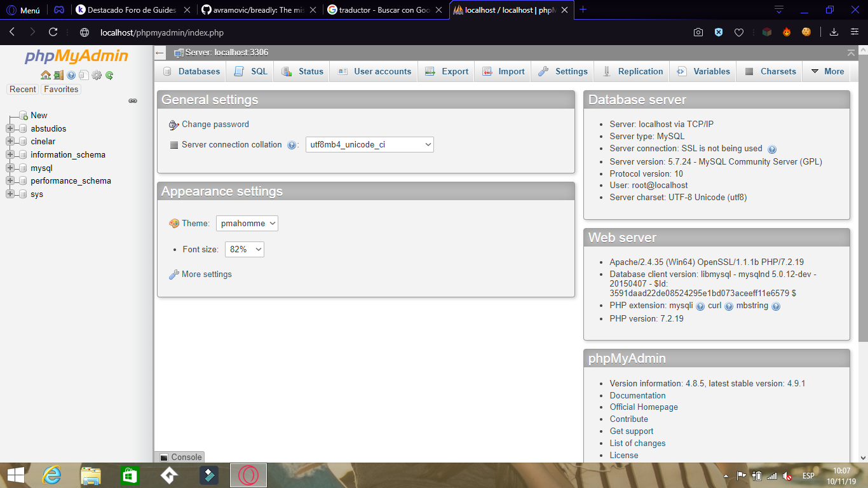This screenshot has width=868, height=488.
Task: Click the collapse-header double arrow icon
Action: pos(851,53)
